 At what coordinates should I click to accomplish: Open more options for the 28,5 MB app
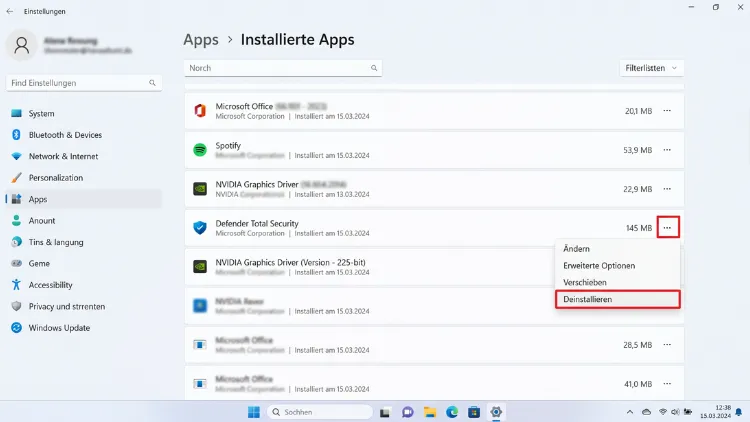[x=667, y=344]
